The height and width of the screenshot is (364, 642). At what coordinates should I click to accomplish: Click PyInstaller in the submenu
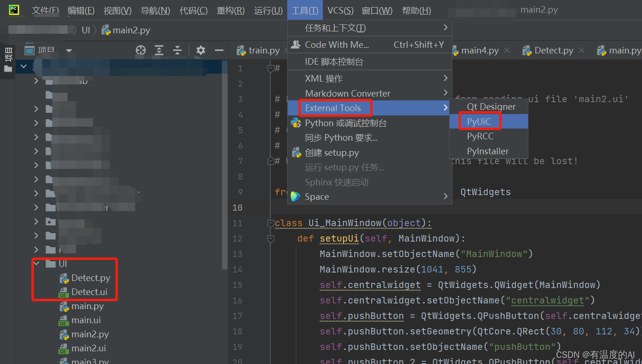[488, 151]
